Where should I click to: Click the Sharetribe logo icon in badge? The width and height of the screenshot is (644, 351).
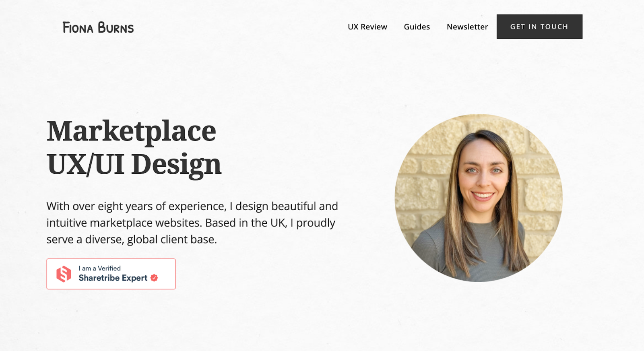[x=64, y=274]
